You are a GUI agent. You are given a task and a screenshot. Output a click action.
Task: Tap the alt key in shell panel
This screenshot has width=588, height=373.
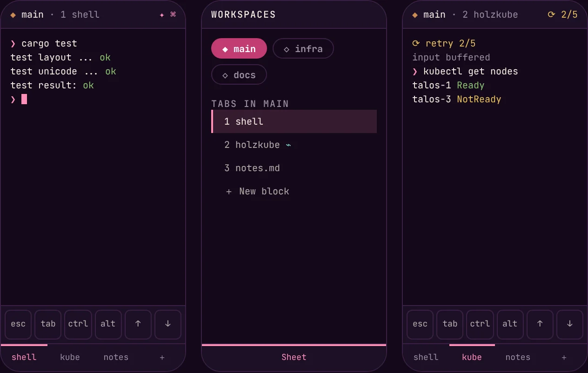108,324
